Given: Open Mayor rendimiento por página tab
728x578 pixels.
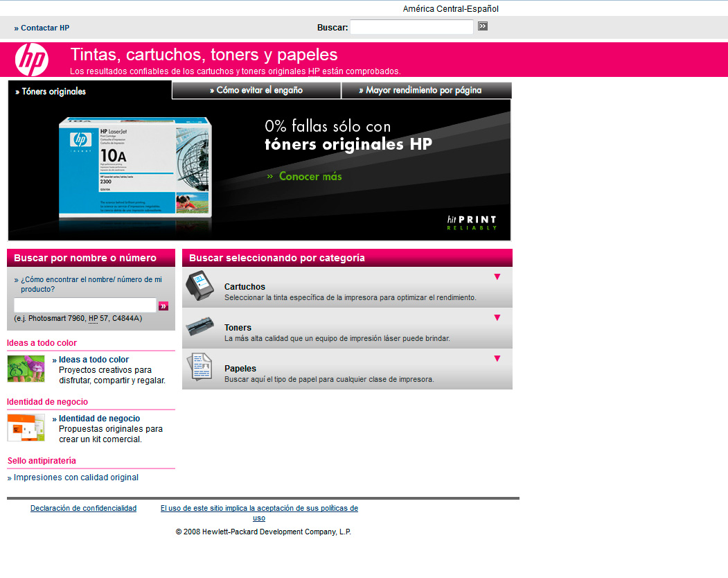Looking at the screenshot, I should point(427,90).
